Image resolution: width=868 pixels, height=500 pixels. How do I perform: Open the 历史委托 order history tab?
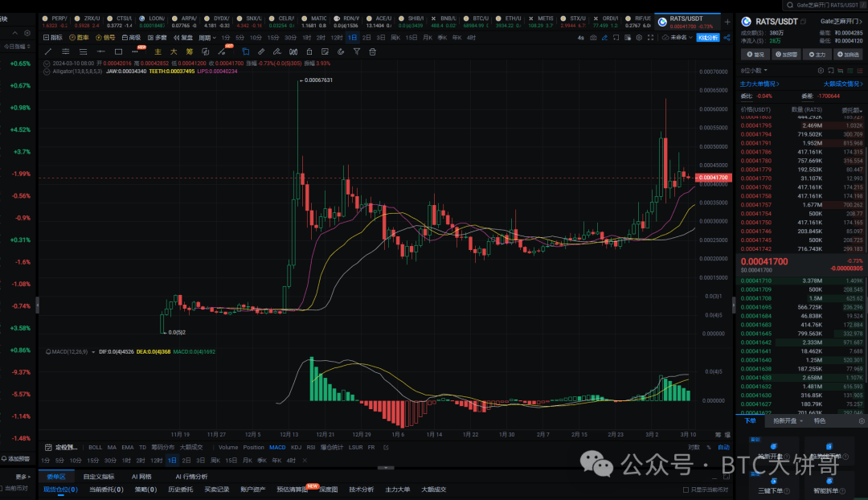[180, 489]
